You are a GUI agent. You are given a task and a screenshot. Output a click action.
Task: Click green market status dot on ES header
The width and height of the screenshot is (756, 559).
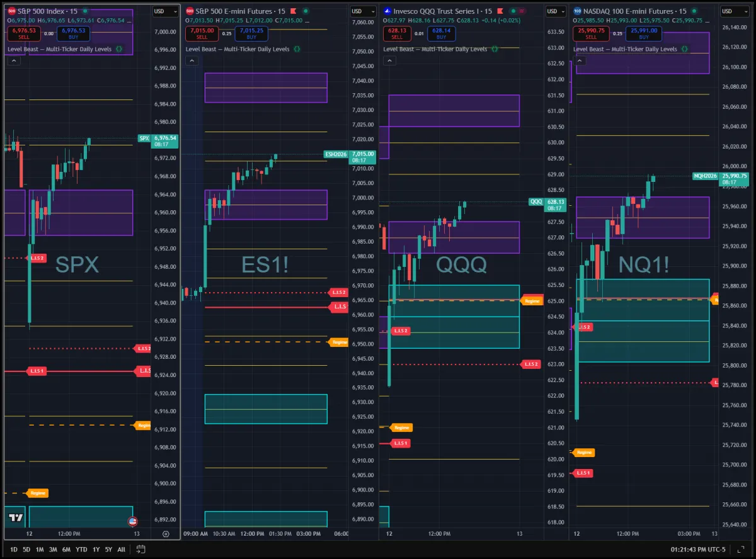pos(306,11)
